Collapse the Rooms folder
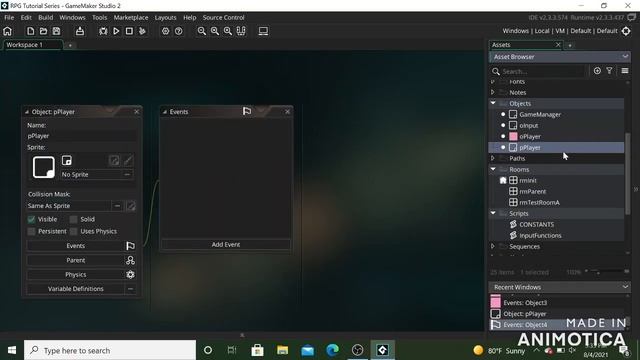640x360 pixels. (493, 169)
